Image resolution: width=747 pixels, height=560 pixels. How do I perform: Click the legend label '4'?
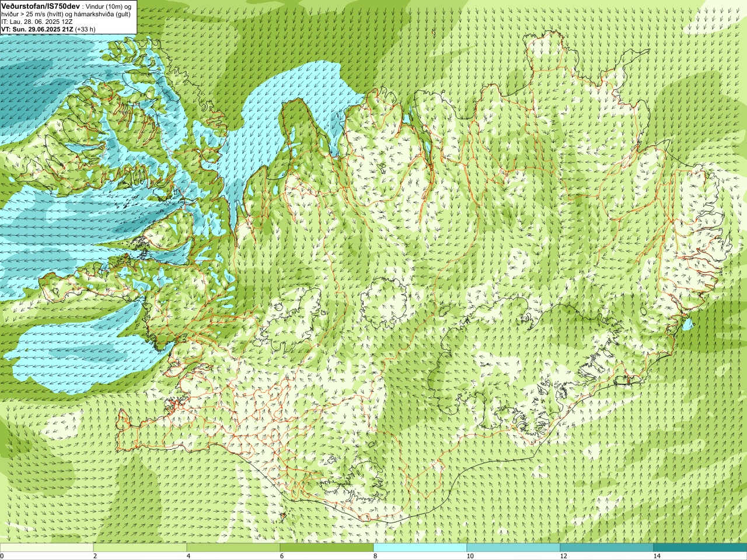189,556
